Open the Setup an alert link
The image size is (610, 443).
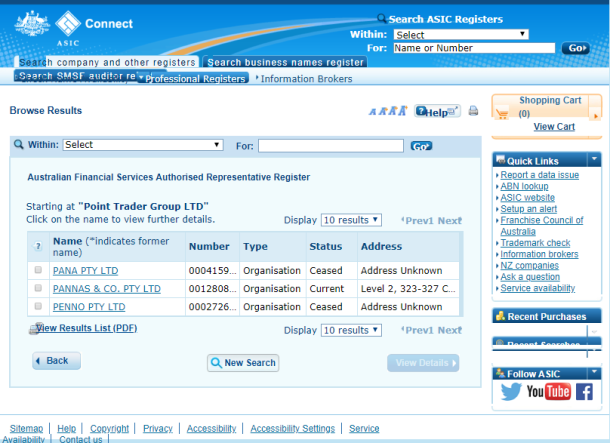528,209
